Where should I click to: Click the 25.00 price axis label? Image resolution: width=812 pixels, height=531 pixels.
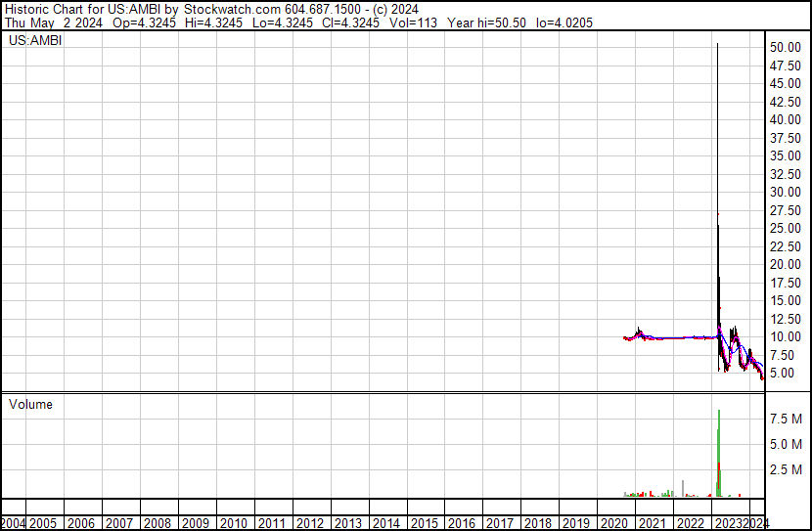pyautogui.click(x=787, y=228)
